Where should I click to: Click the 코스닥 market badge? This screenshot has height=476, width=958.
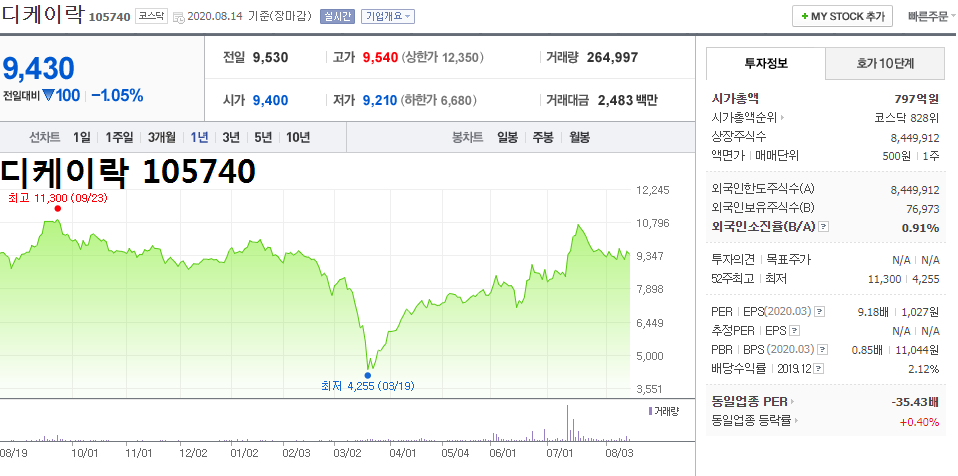[151, 16]
